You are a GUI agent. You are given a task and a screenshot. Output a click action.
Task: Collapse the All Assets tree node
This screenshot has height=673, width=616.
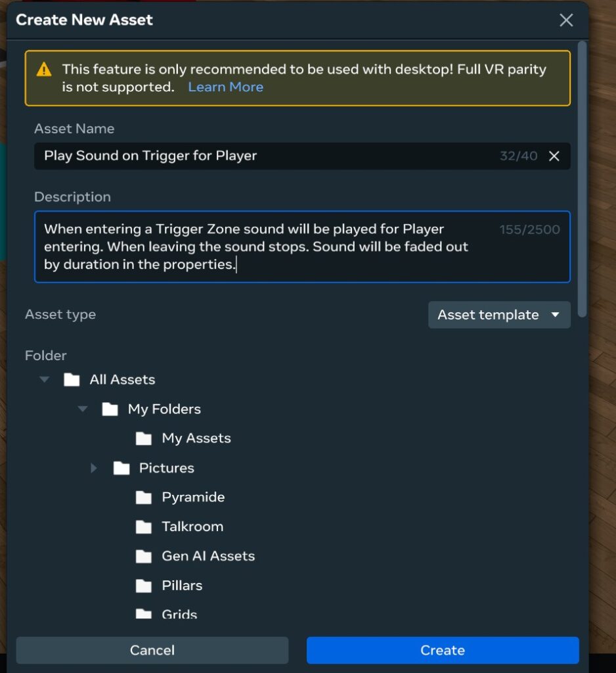coord(44,379)
